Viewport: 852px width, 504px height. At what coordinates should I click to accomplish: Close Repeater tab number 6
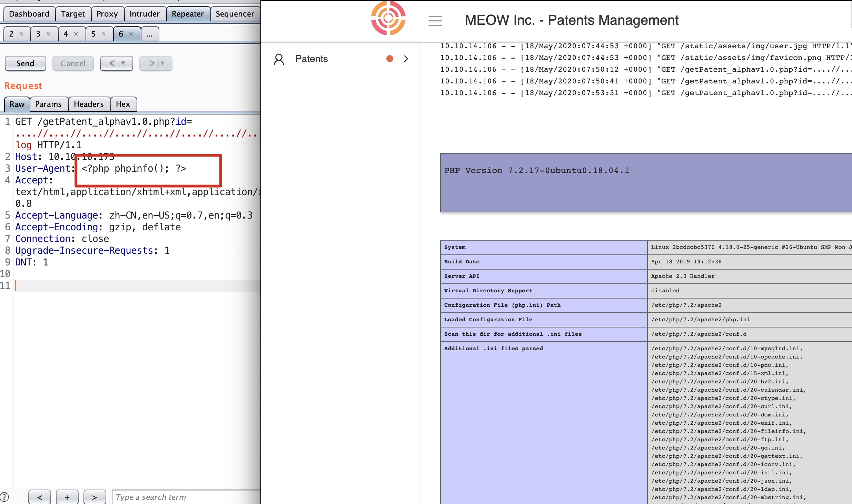click(x=131, y=34)
